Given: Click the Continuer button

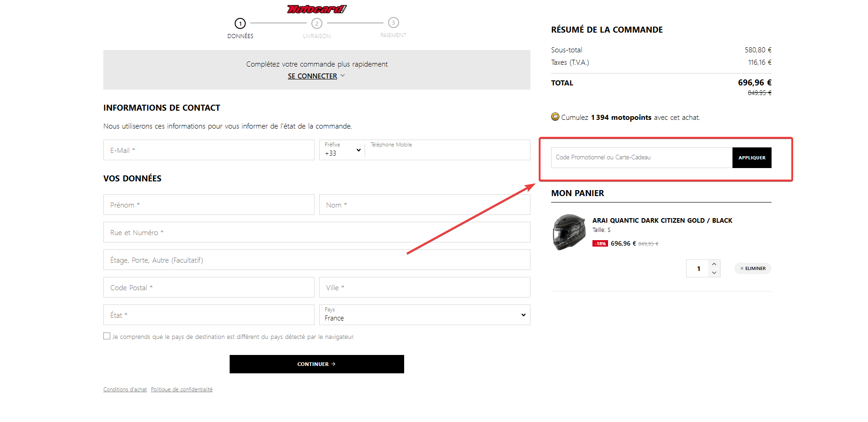Looking at the screenshot, I should pyautogui.click(x=317, y=364).
